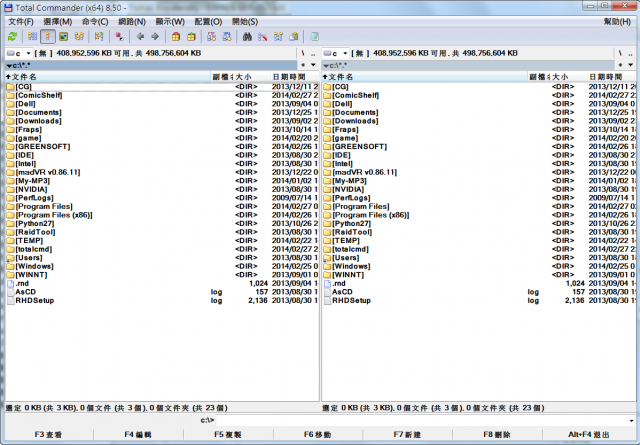Image resolution: width=640 pixels, height=445 pixels.
Task: Click the F4 編輯 button
Action: (138, 434)
